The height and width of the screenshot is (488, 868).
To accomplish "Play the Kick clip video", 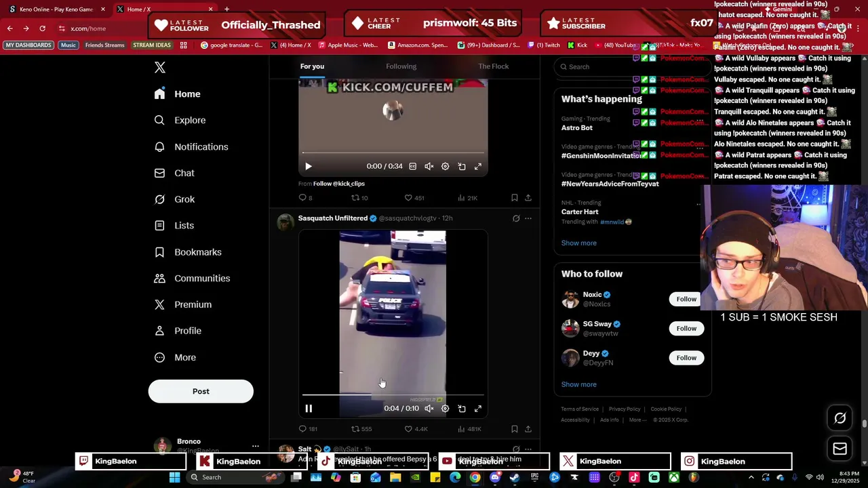I will tap(308, 166).
